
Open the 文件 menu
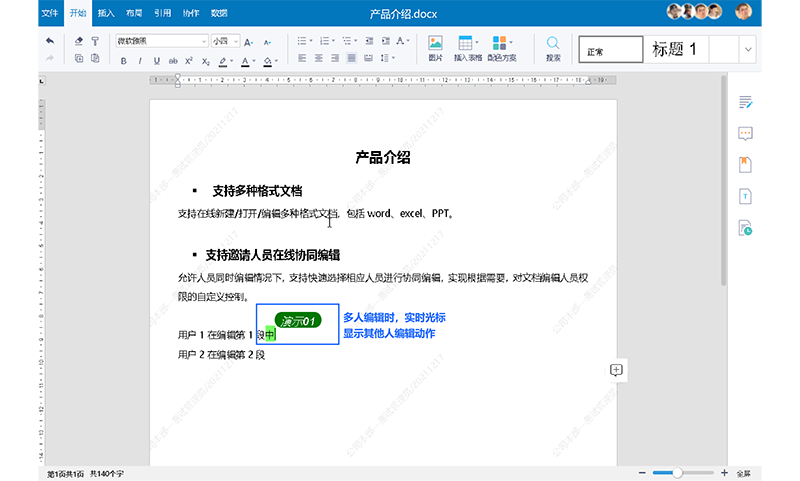pyautogui.click(x=51, y=12)
